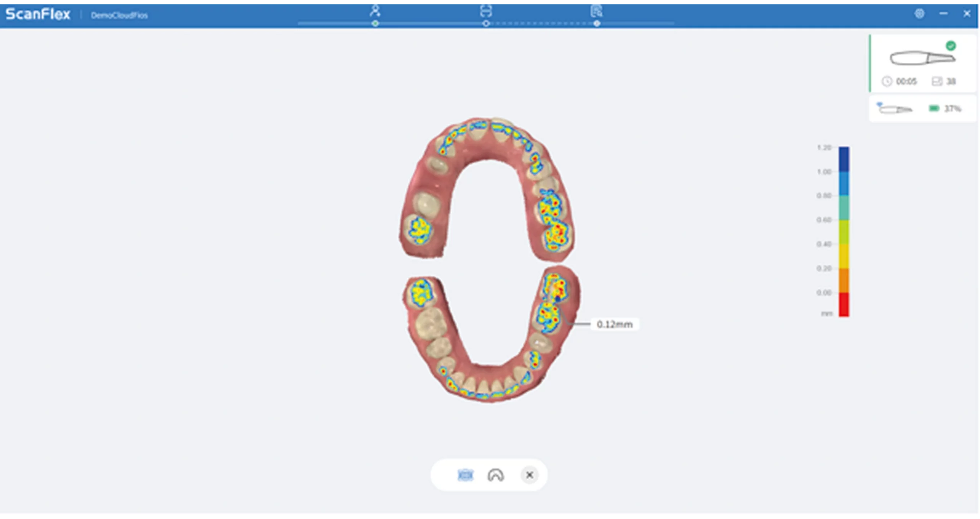
Task: Select the last workflow progress marker
Action: pyautogui.click(x=597, y=23)
